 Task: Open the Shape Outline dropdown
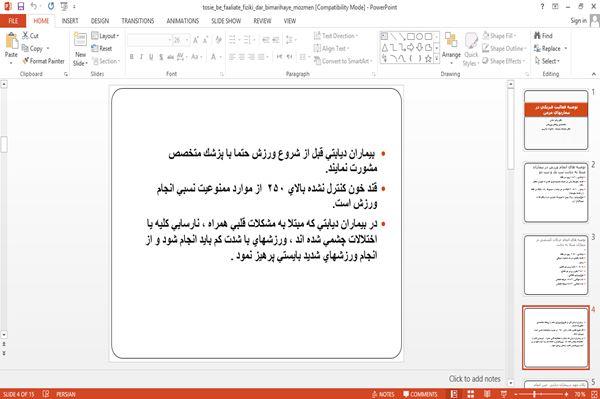[x=504, y=49]
